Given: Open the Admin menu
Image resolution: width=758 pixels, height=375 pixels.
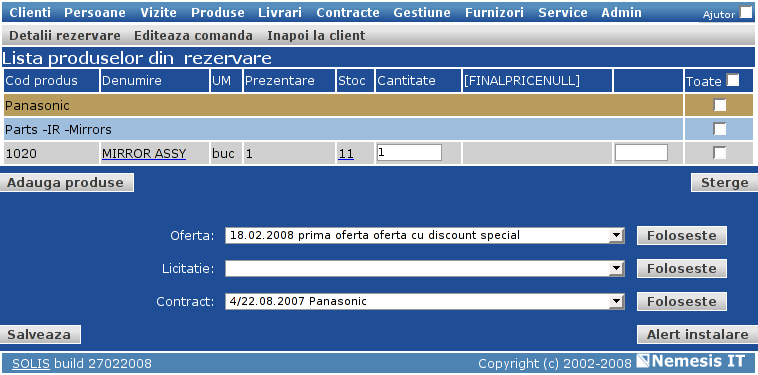Looking at the screenshot, I should click(x=621, y=13).
